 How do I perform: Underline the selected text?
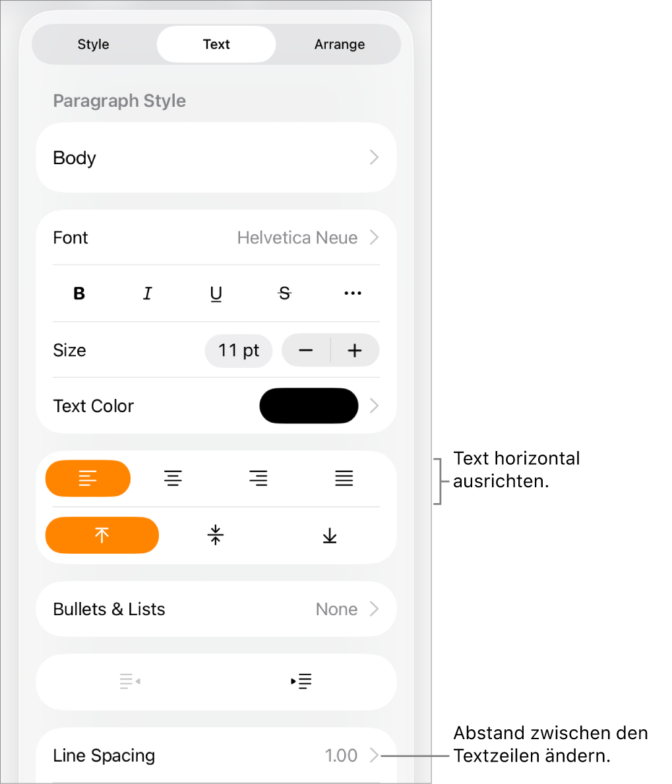(216, 293)
